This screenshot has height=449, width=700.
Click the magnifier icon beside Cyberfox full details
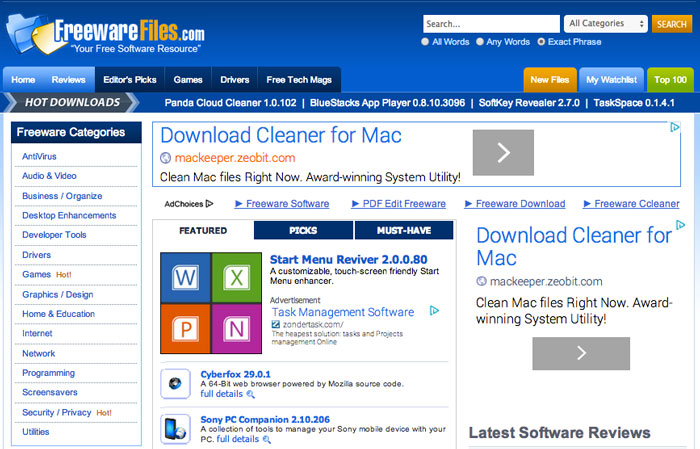pos(251,395)
